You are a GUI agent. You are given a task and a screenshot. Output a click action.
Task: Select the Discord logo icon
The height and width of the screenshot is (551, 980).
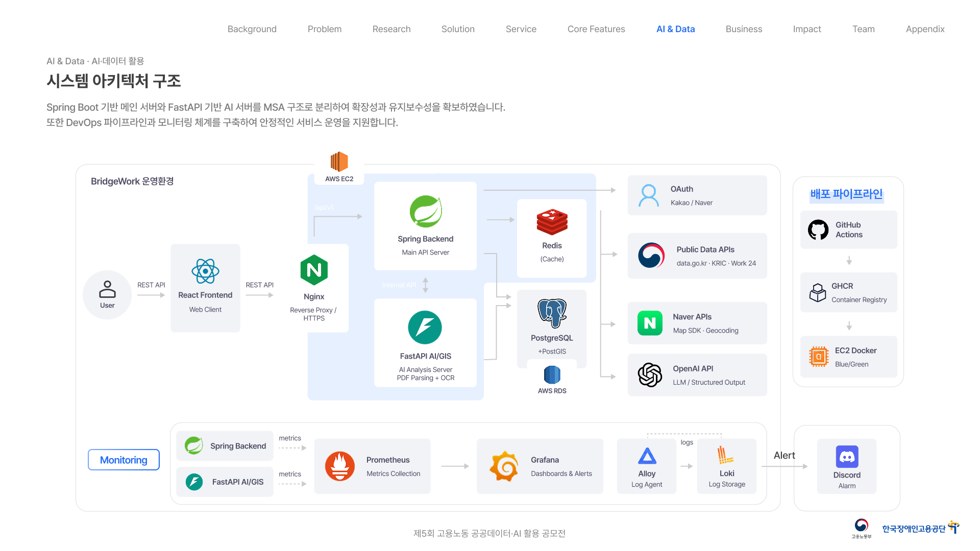(x=847, y=457)
